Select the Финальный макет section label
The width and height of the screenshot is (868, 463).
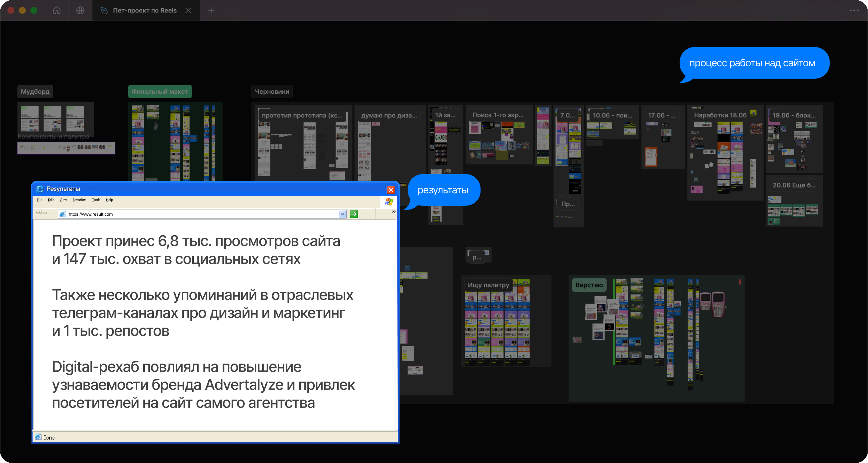click(160, 92)
